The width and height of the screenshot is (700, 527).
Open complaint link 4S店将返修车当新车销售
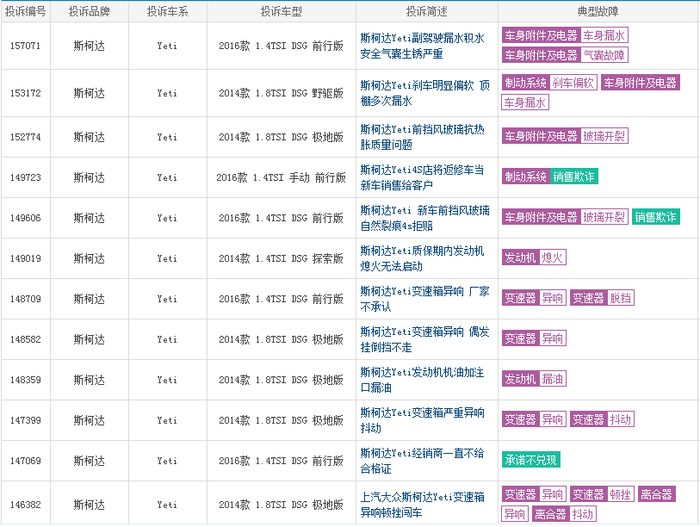(x=422, y=177)
